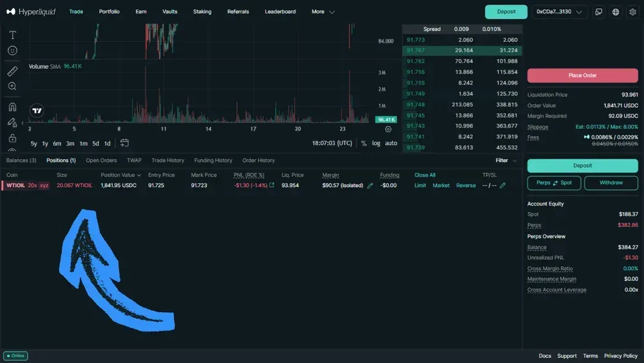Click the Withdraw button
The image size is (644, 363).
[x=611, y=183]
